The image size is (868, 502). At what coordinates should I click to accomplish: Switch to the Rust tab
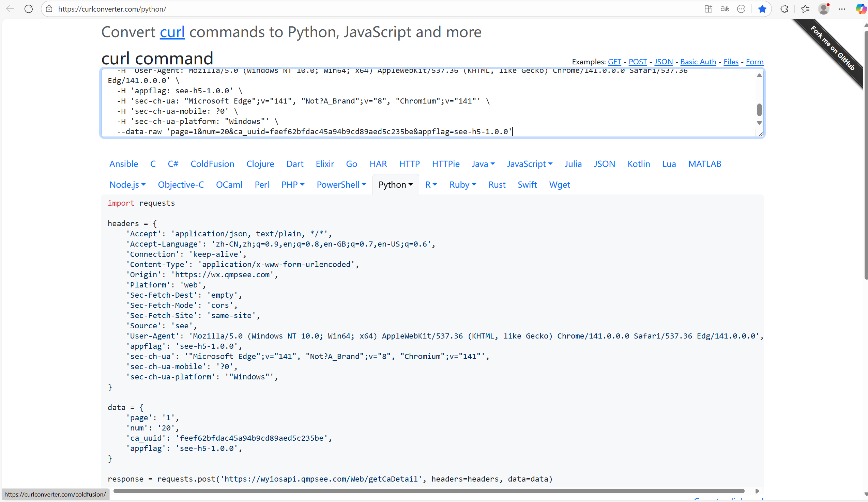click(497, 185)
